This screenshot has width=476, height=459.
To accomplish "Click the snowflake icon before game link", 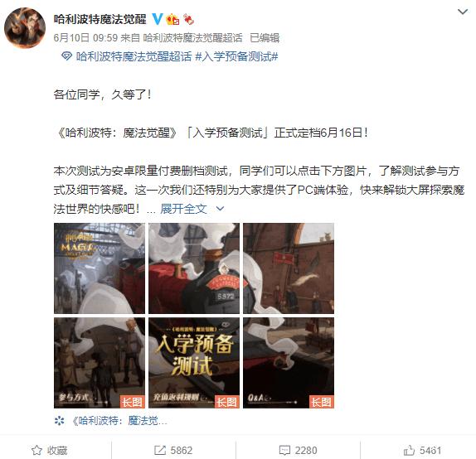I will 60,421.
